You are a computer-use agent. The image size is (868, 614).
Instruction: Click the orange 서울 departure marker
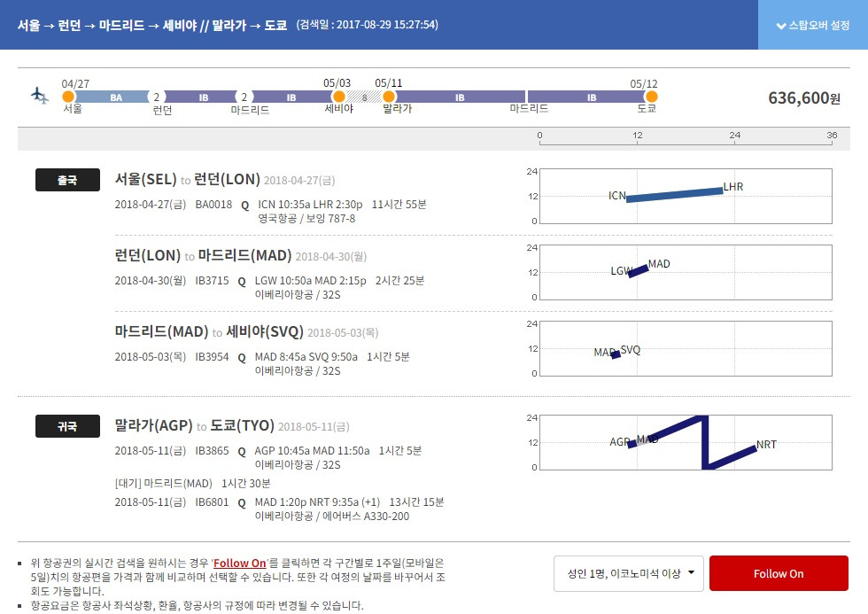click(x=68, y=97)
